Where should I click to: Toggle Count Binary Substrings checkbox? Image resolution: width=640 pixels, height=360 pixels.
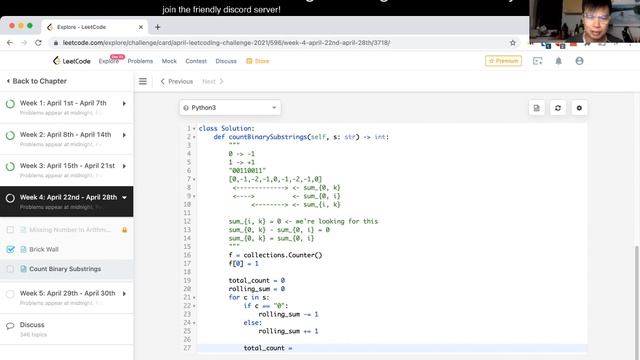click(11, 269)
